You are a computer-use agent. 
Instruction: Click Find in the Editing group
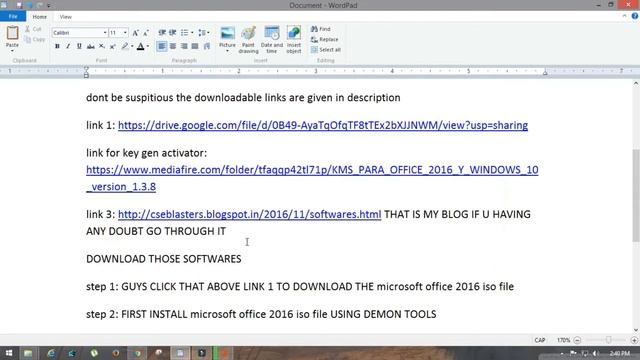321,29
